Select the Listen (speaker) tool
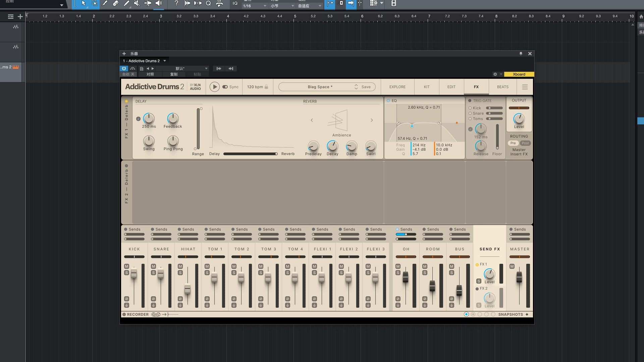Screen dimensions: 644x362 pyautogui.click(x=159, y=3)
